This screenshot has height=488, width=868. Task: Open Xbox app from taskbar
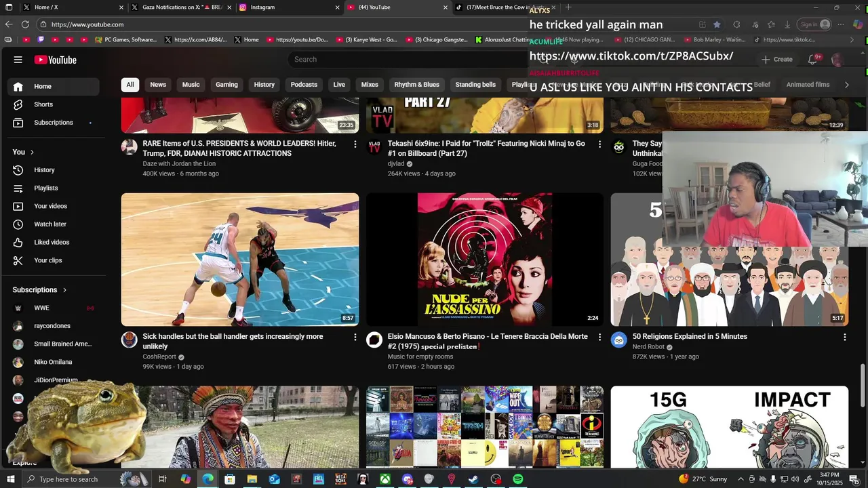pos(384,479)
